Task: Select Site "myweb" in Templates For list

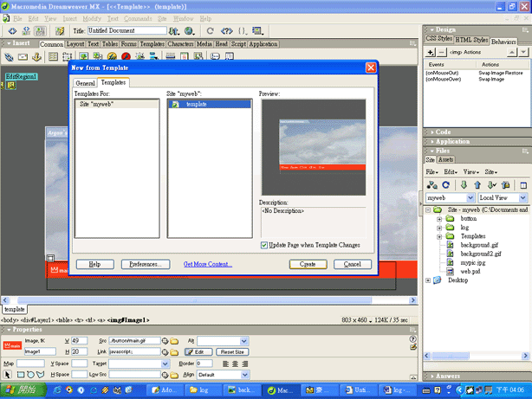Action: [x=117, y=104]
